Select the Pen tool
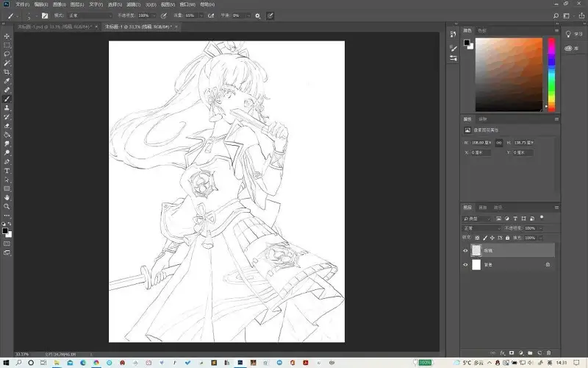Image resolution: width=588 pixels, height=368 pixels. 7,162
